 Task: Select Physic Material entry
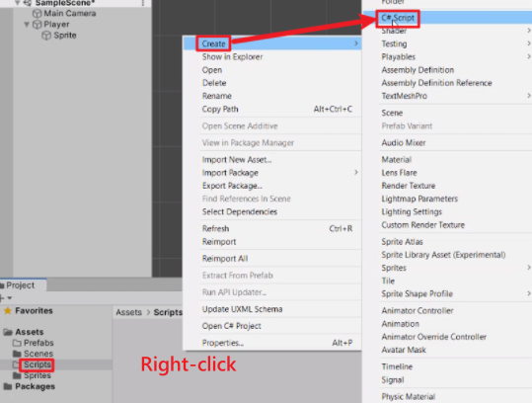click(409, 396)
